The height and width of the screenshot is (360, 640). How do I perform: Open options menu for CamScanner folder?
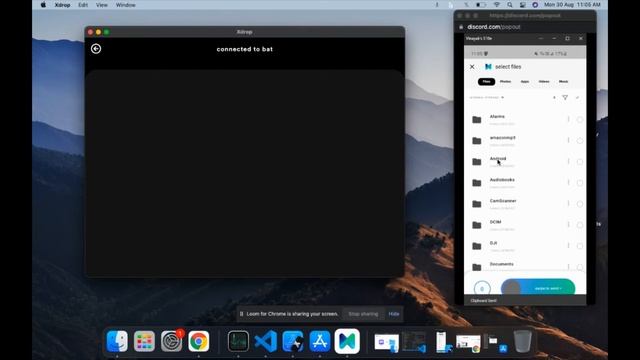568,204
